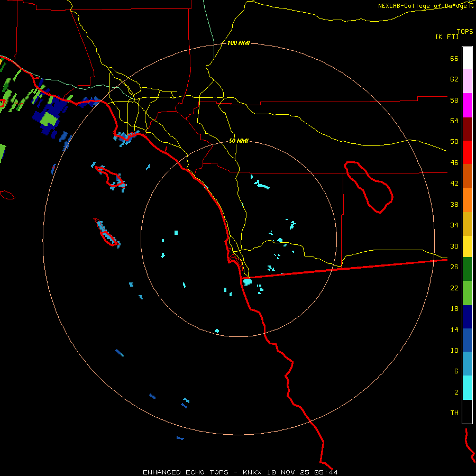The image size is (476, 476).
Task: Click the TOPS legend title
Action: point(465,31)
